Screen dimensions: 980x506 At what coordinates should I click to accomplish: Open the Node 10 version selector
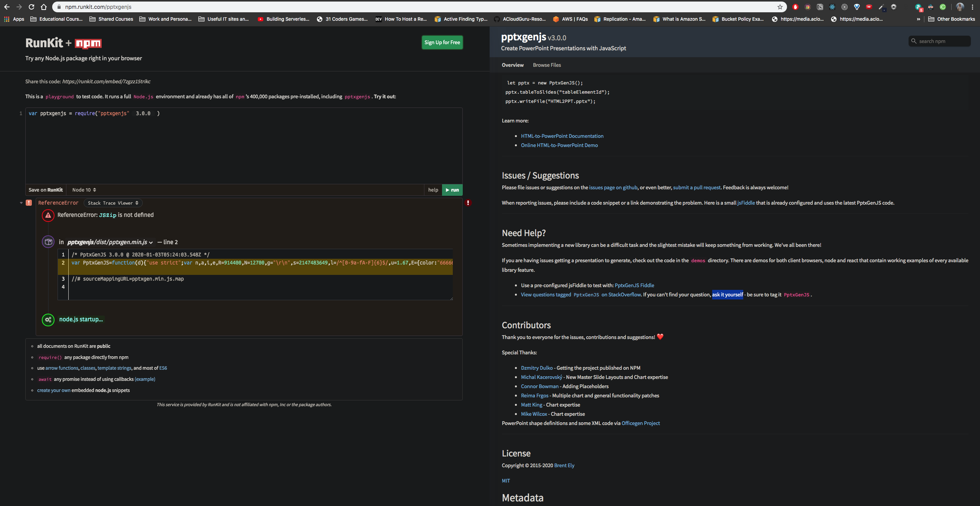point(84,190)
